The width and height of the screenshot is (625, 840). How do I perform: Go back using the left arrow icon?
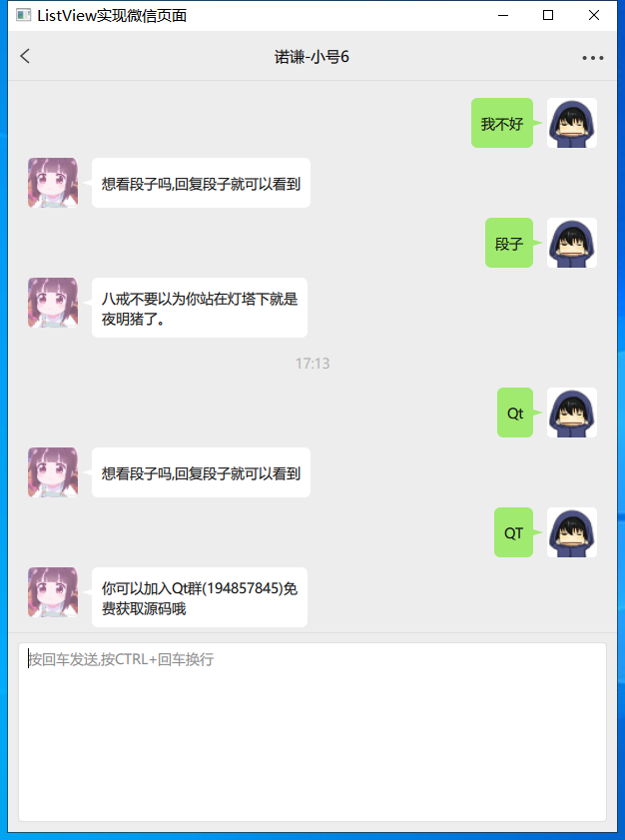[25, 56]
